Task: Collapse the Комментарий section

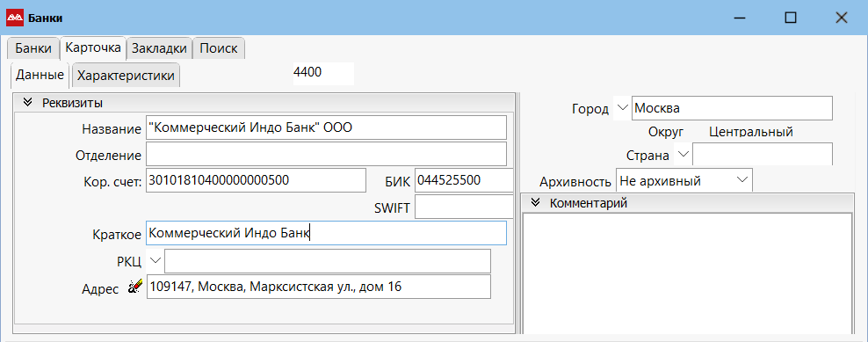Action: tap(535, 203)
